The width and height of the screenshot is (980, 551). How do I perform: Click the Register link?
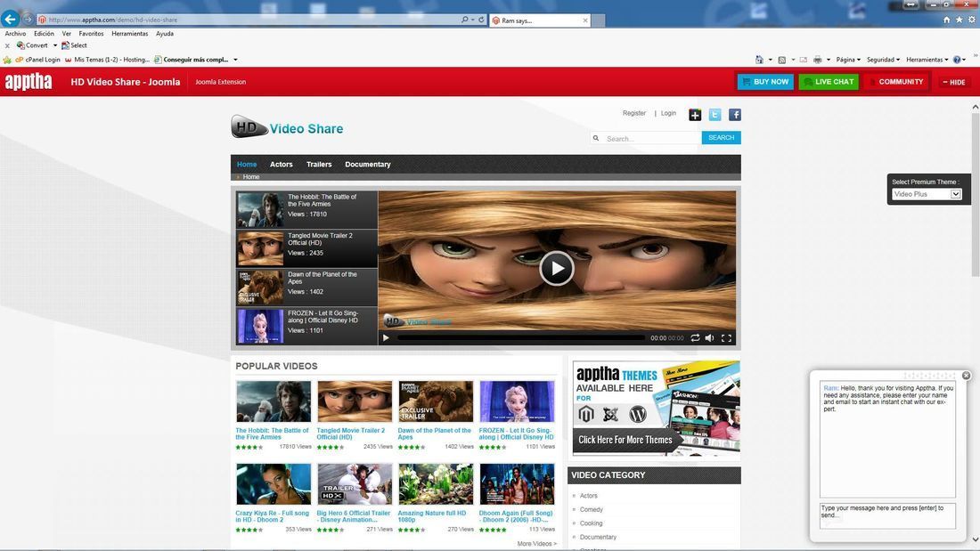pos(633,113)
